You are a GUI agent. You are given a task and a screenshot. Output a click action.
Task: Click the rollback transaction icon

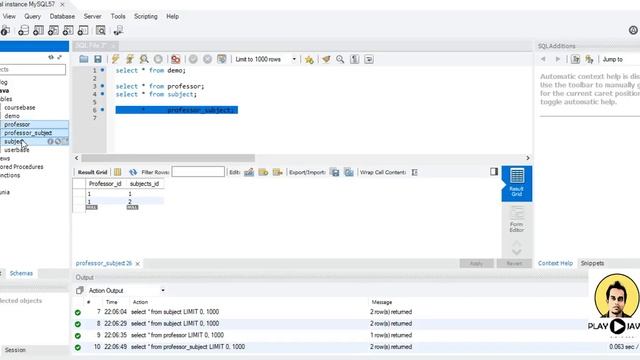[207, 59]
